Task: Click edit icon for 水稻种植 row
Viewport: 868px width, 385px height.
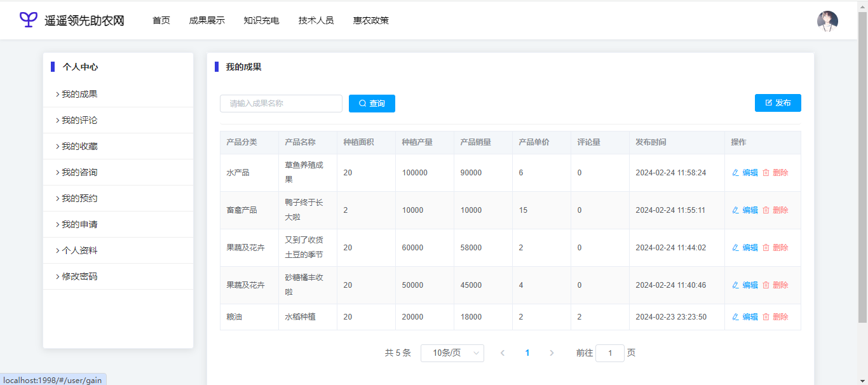Action: (736, 317)
